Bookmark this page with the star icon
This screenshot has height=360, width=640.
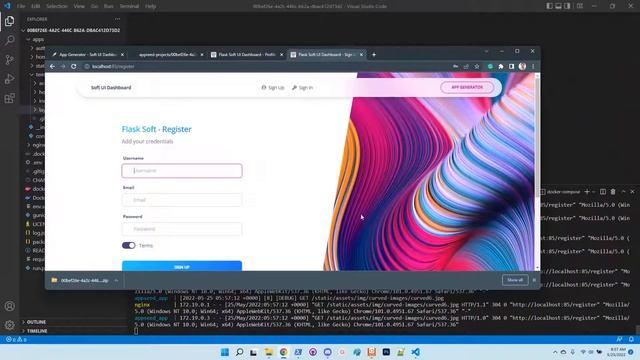[x=477, y=66]
